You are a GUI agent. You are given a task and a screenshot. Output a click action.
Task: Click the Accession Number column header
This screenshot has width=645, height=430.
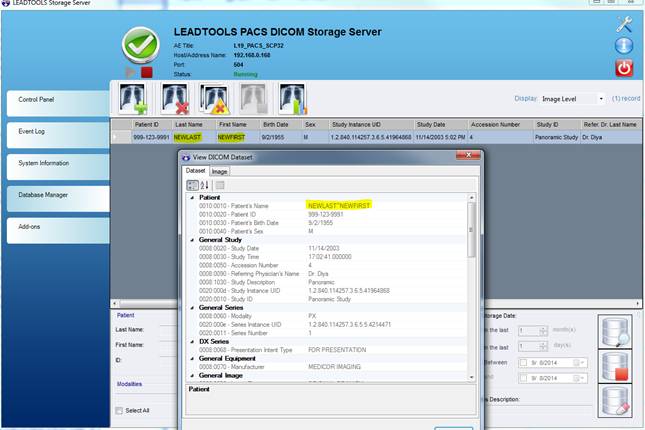[500, 125]
